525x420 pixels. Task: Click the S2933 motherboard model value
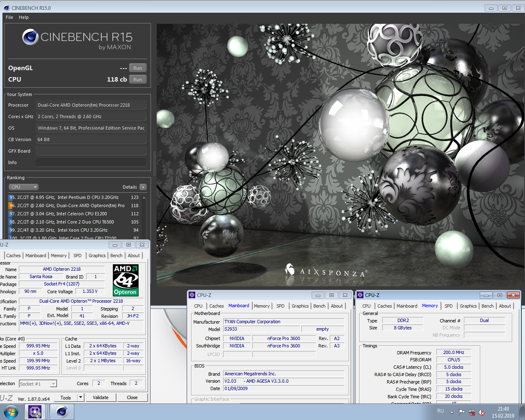point(262,329)
